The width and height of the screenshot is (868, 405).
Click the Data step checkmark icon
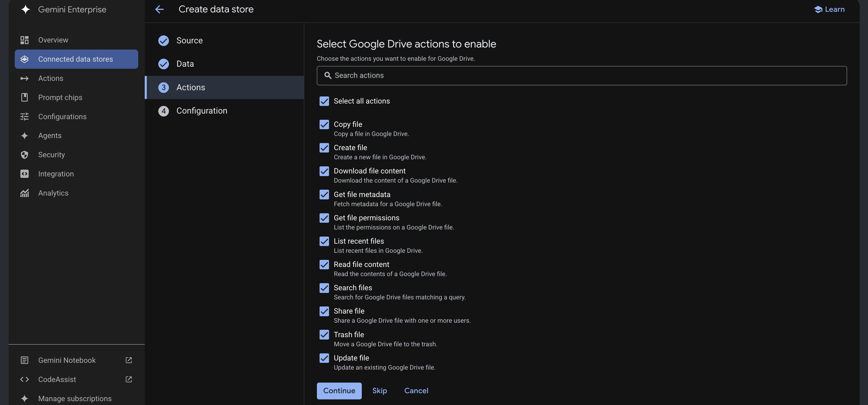pos(163,64)
